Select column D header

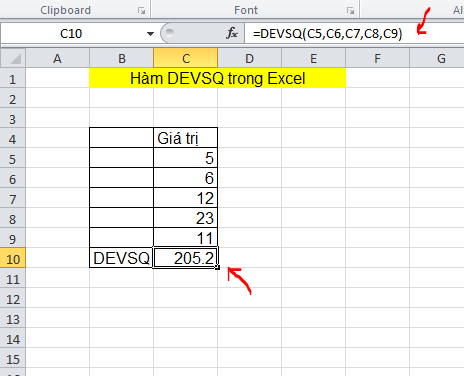tap(250, 59)
